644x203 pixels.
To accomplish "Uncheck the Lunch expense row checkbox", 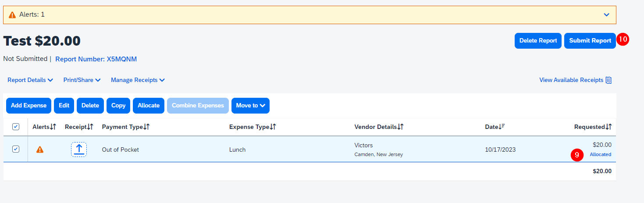I will click(16, 149).
